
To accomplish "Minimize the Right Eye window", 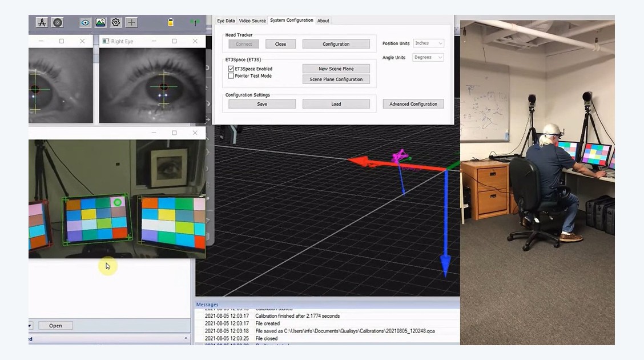I will [x=154, y=41].
